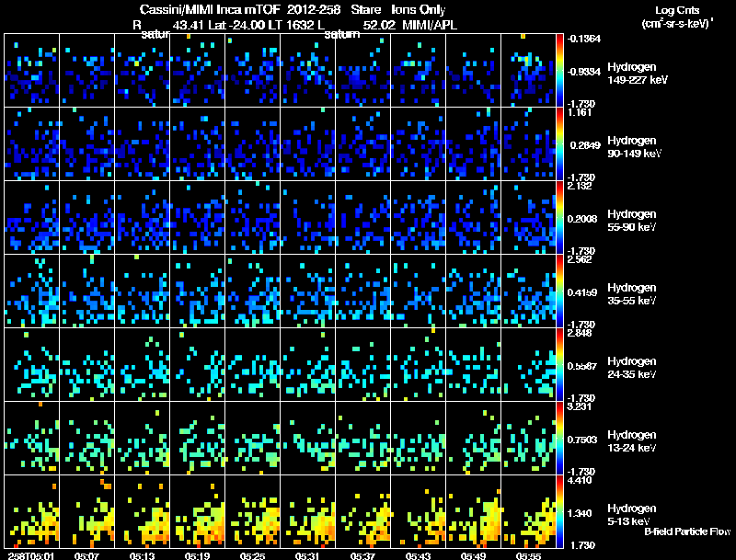The width and height of the screenshot is (736, 560).
Task: Click the "Log Cnts" colorbar heading
Action: pyautogui.click(x=677, y=10)
